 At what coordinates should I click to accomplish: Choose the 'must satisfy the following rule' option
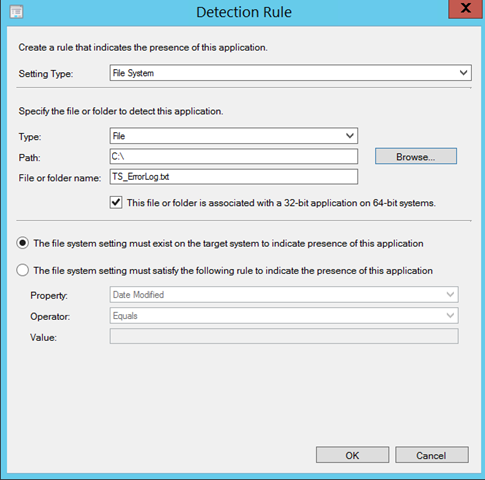[23, 270]
